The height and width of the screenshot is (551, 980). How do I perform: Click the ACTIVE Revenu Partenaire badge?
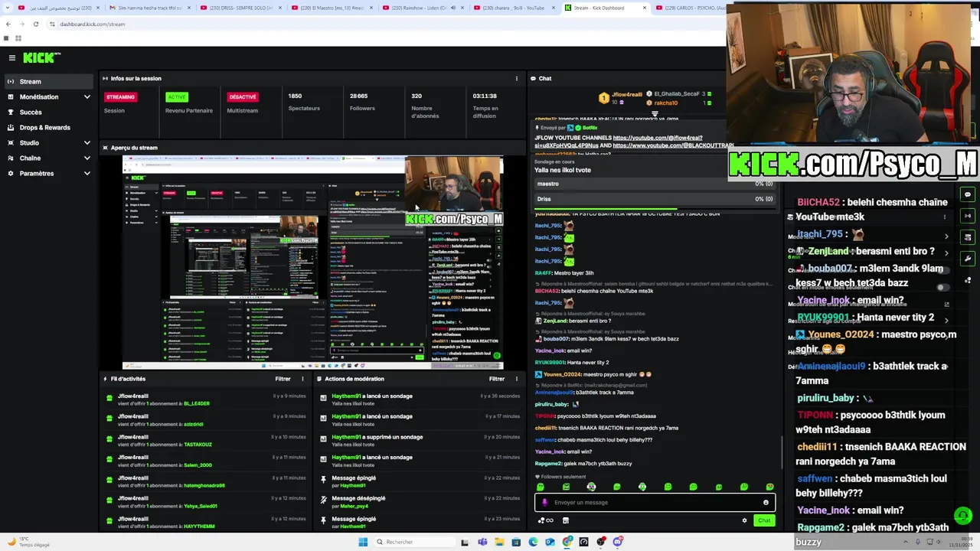point(177,97)
